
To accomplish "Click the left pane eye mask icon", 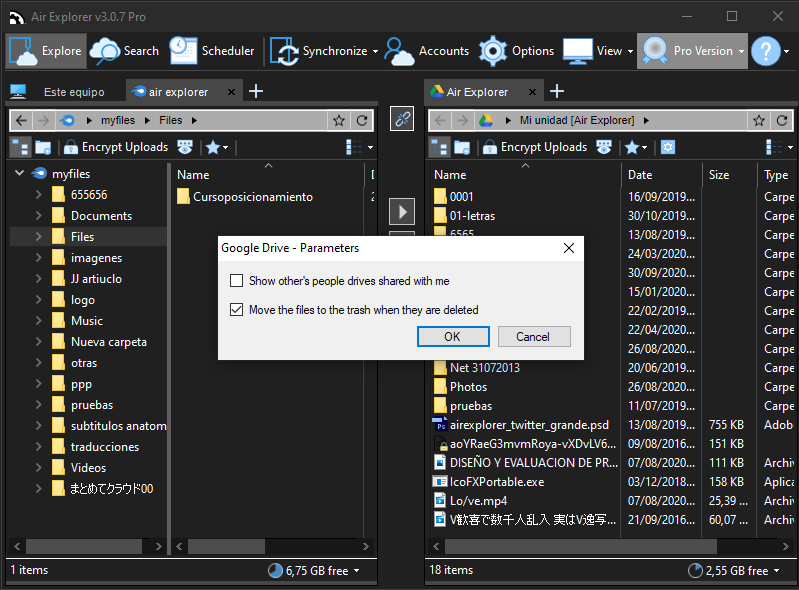I will 185,147.
